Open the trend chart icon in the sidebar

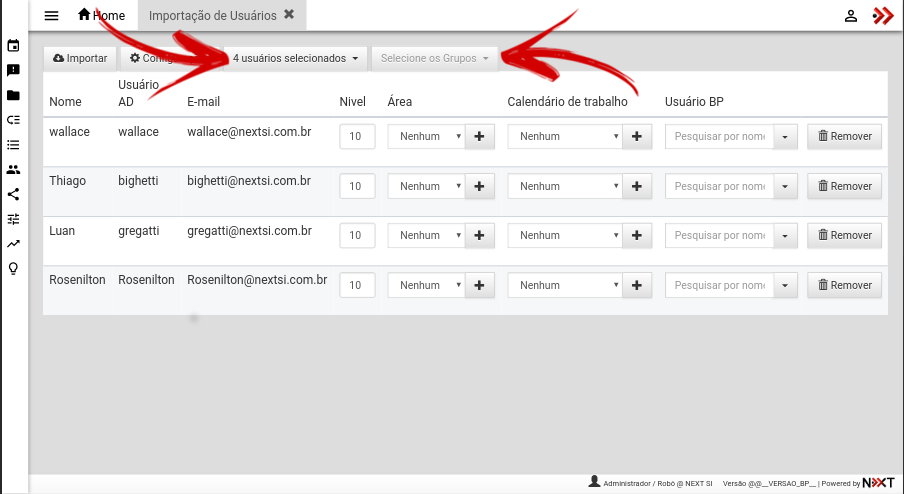point(13,243)
